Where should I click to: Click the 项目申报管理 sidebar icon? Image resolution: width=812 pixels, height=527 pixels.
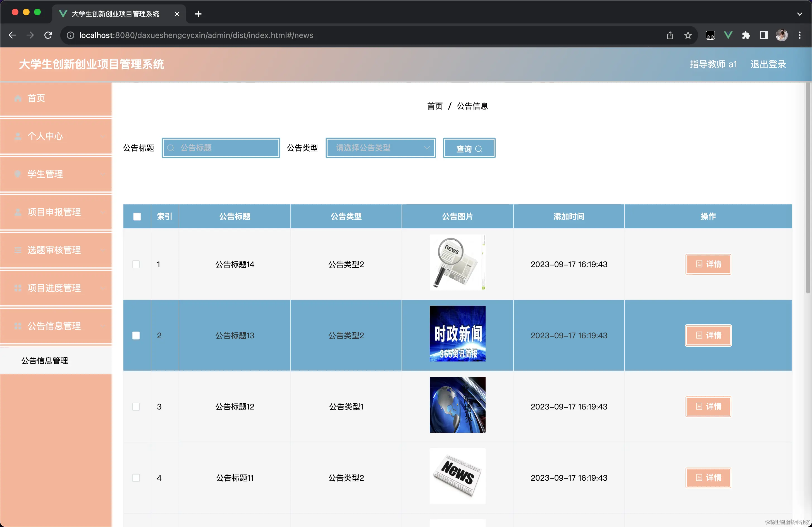[18, 212]
